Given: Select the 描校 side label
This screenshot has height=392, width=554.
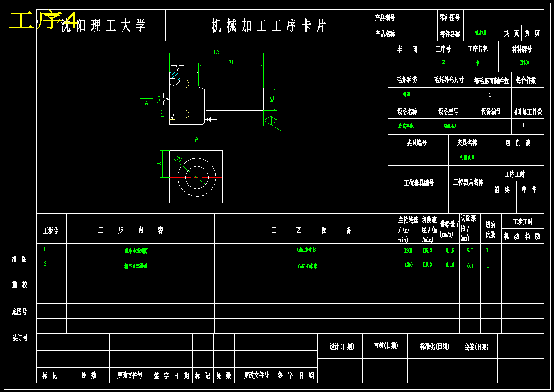Looking at the screenshot, I should point(19,284).
